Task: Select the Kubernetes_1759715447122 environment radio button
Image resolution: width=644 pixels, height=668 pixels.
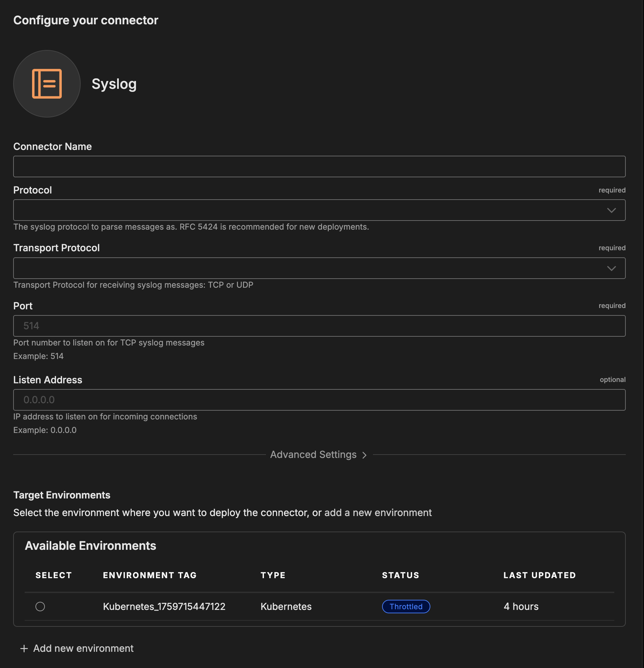Action: [x=40, y=606]
